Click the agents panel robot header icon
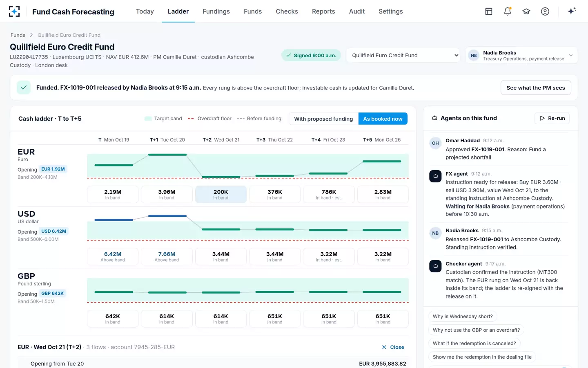Viewport: 588px width, 368px height. pos(435,118)
